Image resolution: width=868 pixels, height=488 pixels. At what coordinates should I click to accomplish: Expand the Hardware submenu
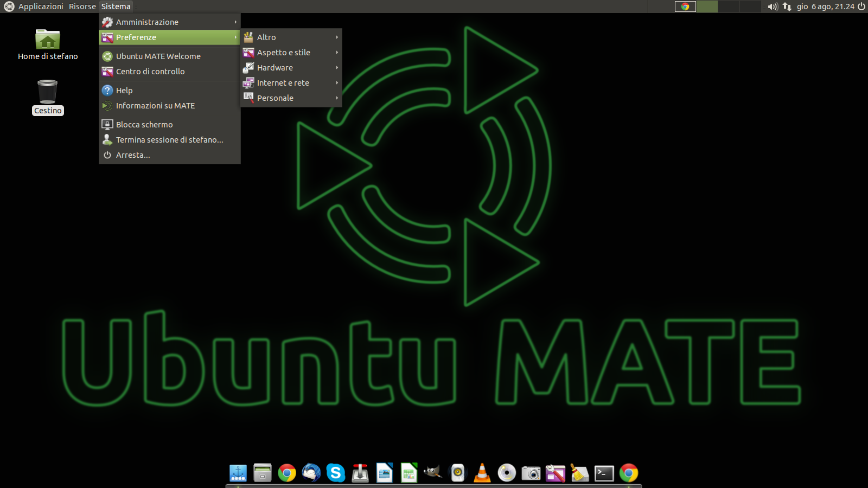coord(291,68)
